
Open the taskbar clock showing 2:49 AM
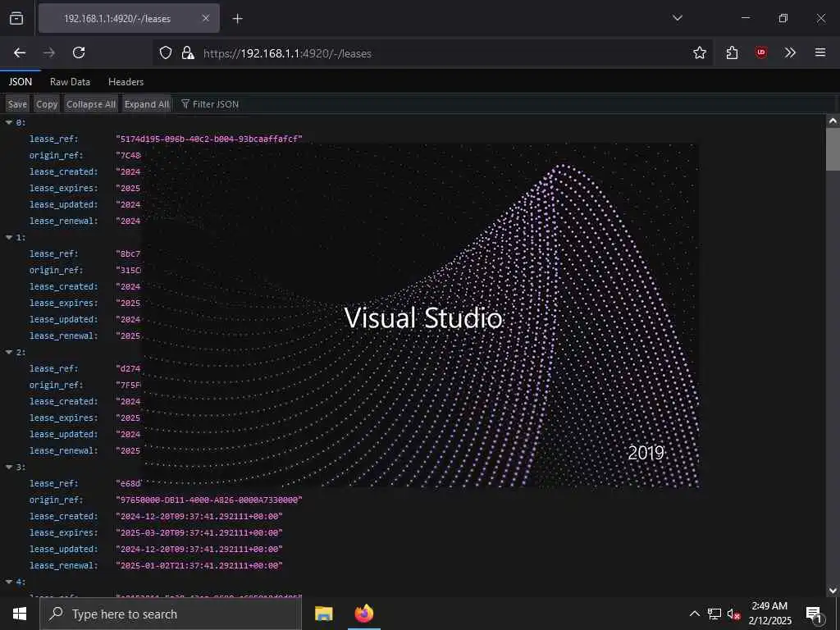click(x=769, y=614)
